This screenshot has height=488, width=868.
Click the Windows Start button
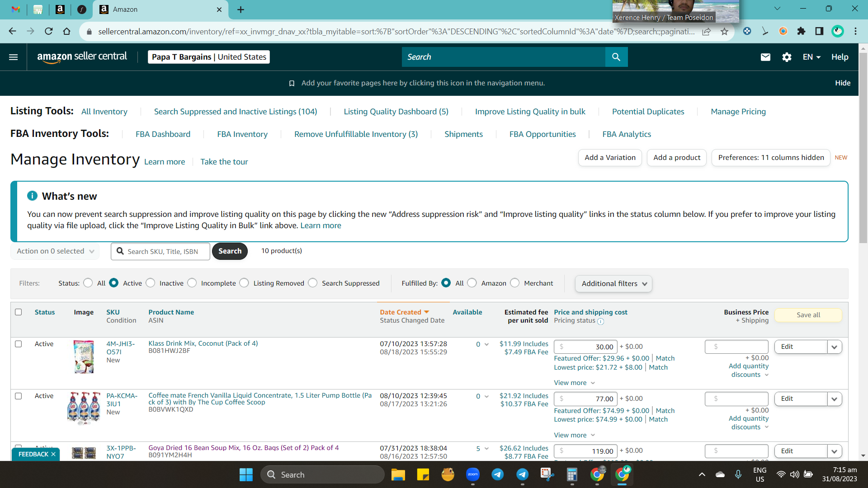(246, 474)
